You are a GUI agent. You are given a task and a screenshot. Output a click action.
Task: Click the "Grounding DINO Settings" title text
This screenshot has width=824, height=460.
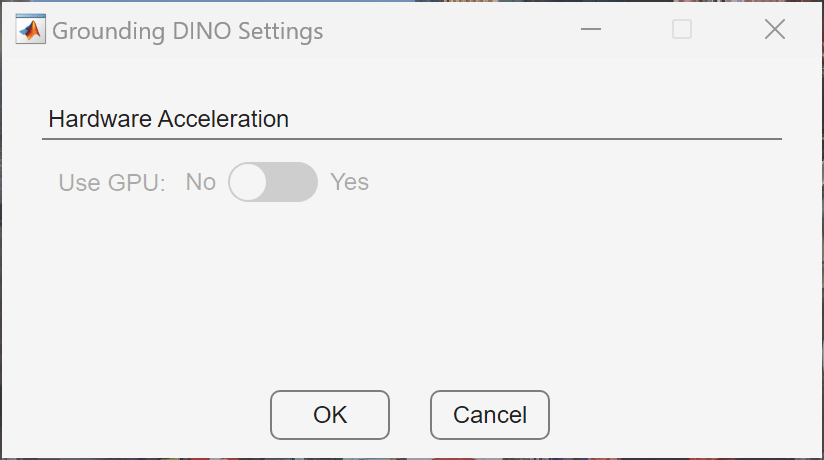click(x=188, y=31)
